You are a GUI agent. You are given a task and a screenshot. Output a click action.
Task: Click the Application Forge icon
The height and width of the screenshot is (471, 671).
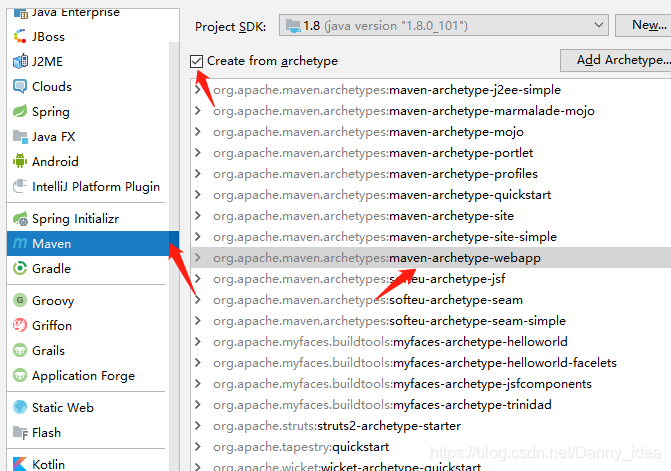20,375
